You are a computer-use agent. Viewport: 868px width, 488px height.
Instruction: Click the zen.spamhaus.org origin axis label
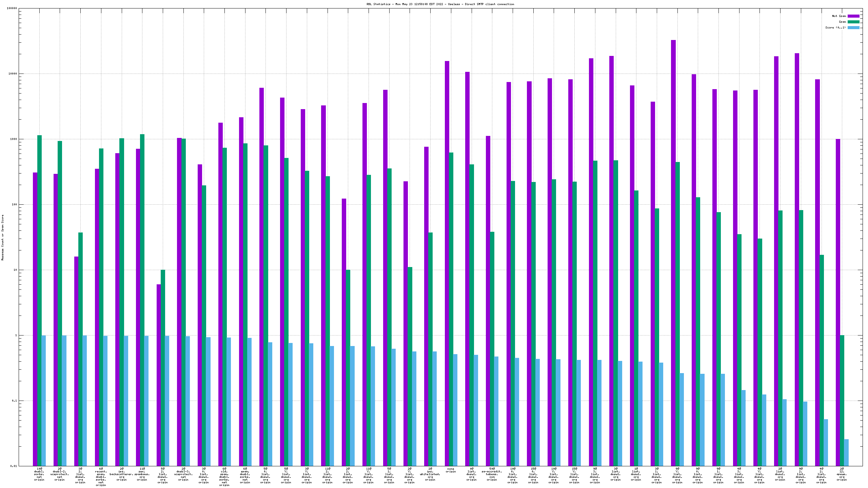tap(142, 474)
